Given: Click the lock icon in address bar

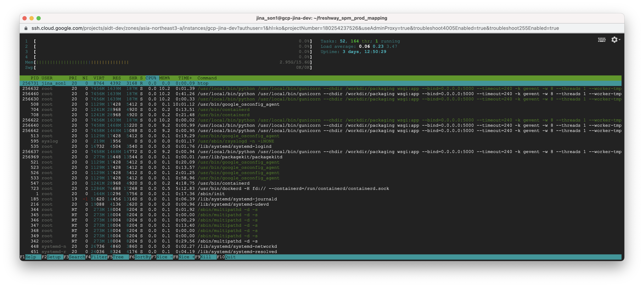Looking at the screenshot, I should coord(26,28).
